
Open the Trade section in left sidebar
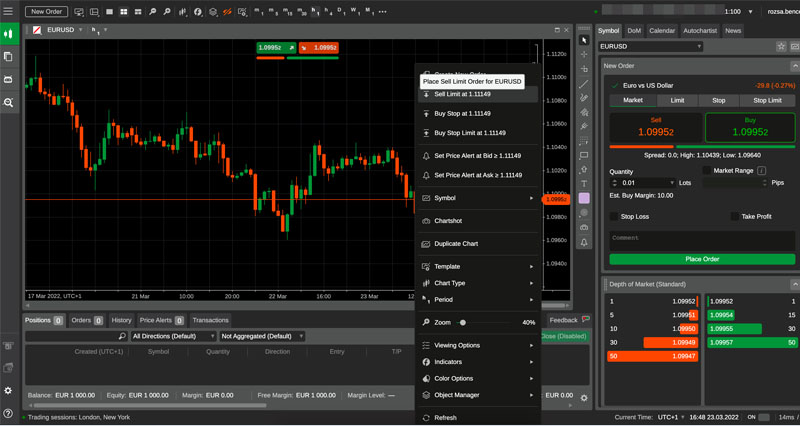click(x=8, y=34)
